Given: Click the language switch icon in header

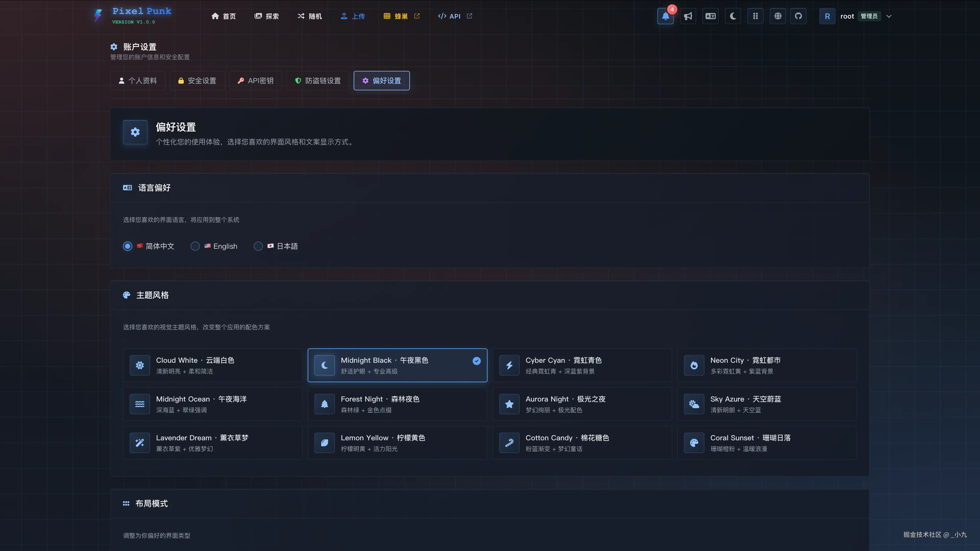Looking at the screenshot, I should pos(710,16).
